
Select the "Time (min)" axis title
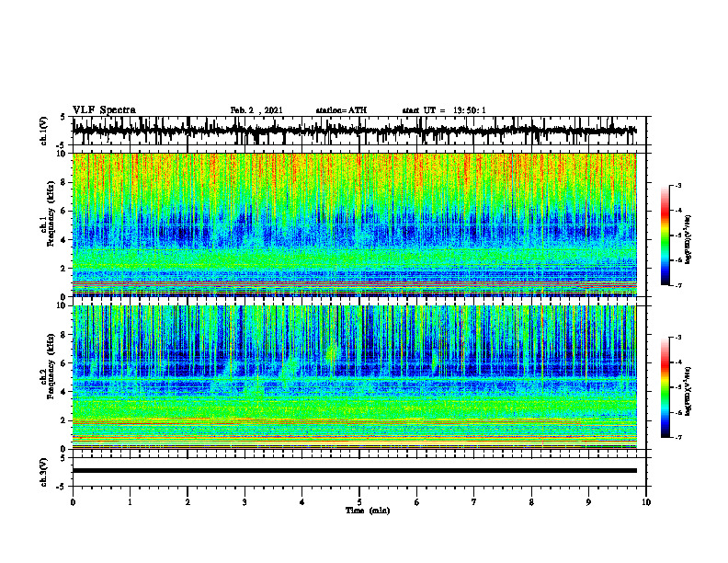coord(368,511)
